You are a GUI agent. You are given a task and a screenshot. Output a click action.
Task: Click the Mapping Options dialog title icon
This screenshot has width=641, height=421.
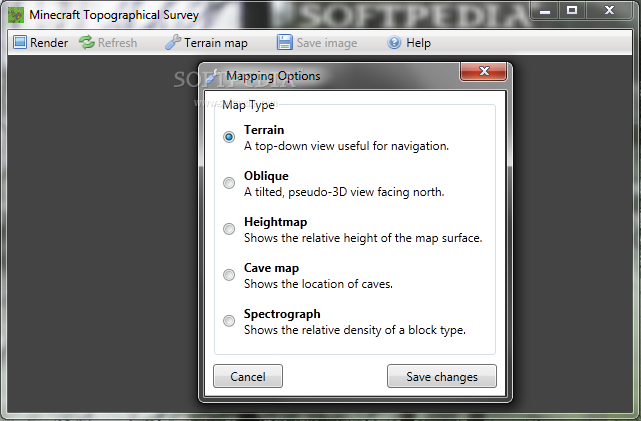pyautogui.click(x=213, y=76)
